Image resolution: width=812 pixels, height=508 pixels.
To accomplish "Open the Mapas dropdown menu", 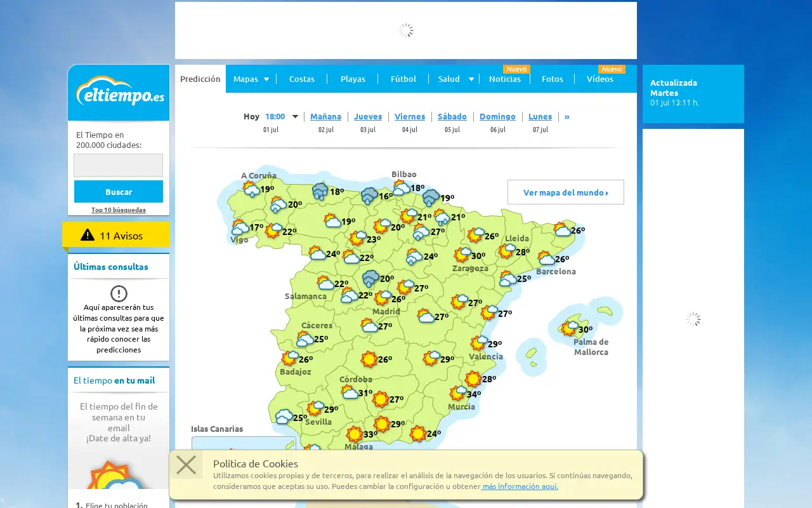I will pos(251,79).
